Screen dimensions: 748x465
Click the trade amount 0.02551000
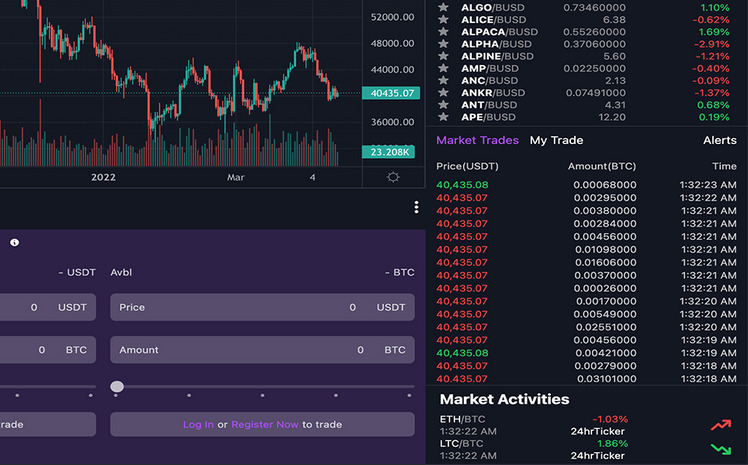click(x=606, y=327)
